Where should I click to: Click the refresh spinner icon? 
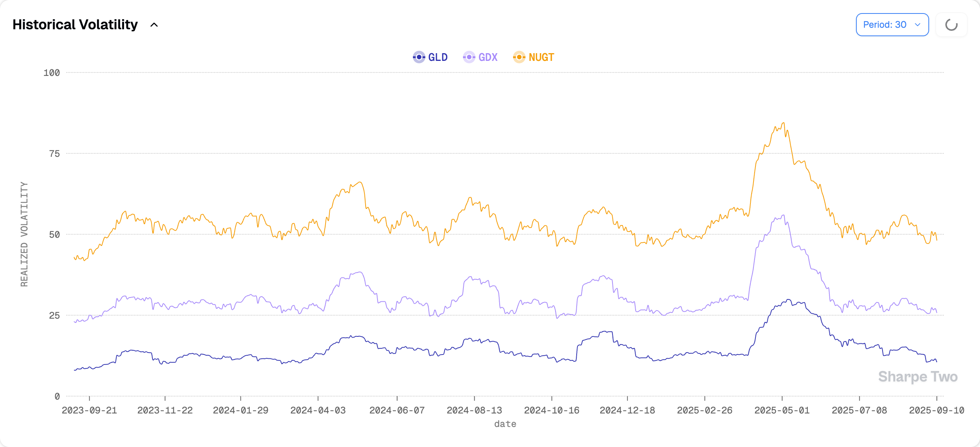[x=951, y=25]
